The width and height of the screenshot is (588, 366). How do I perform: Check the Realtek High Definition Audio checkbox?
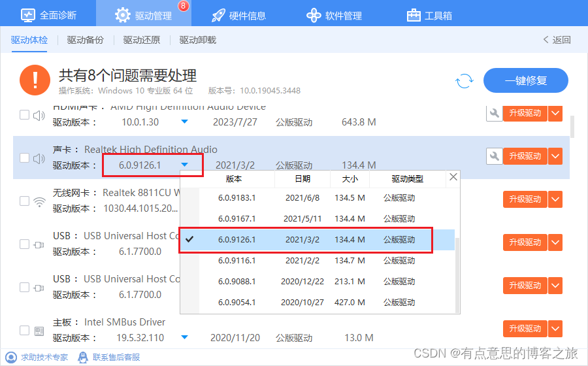tap(24, 158)
